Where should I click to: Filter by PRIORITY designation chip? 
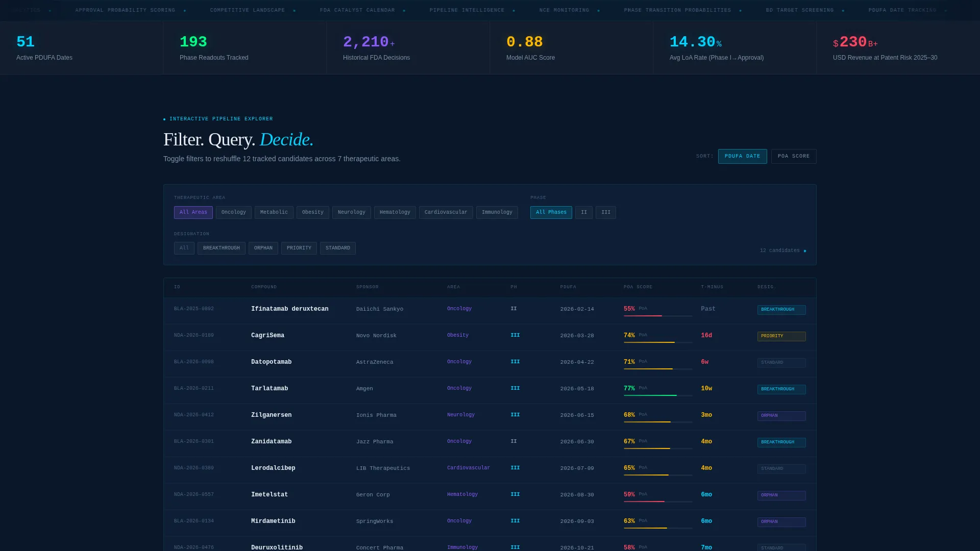point(299,248)
